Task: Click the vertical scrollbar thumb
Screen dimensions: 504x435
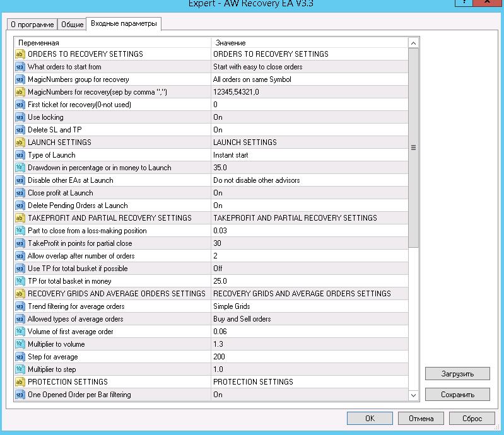Action: pyautogui.click(x=413, y=148)
